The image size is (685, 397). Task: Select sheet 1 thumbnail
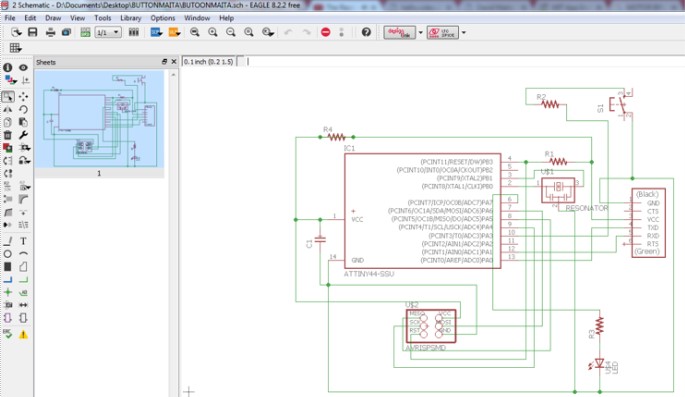point(99,120)
